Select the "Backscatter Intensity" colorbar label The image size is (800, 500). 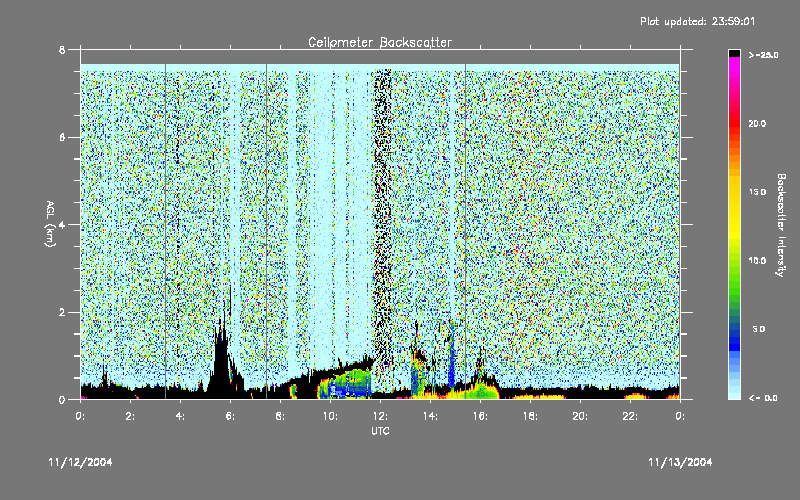coord(781,225)
